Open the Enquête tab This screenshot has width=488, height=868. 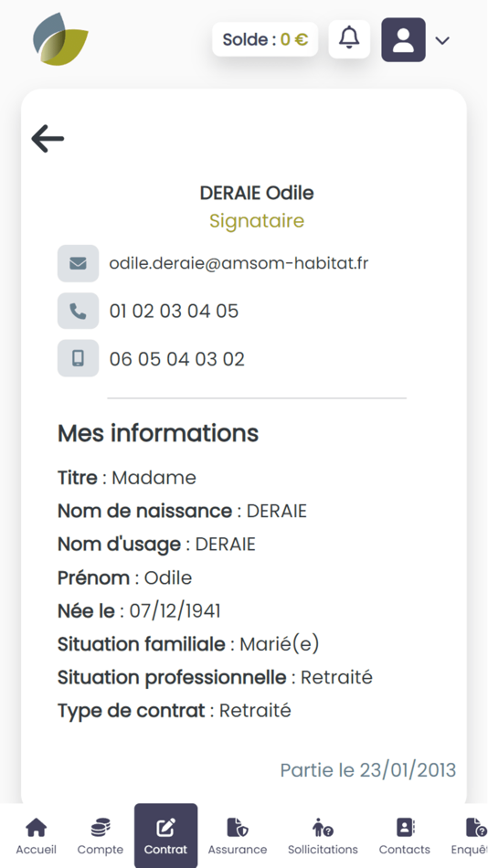pos(470,836)
